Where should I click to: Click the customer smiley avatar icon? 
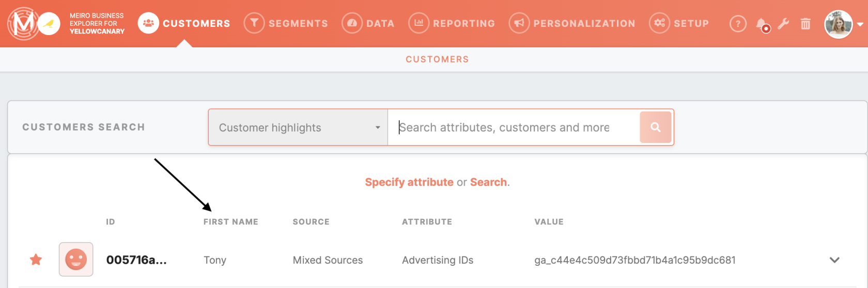tap(76, 259)
